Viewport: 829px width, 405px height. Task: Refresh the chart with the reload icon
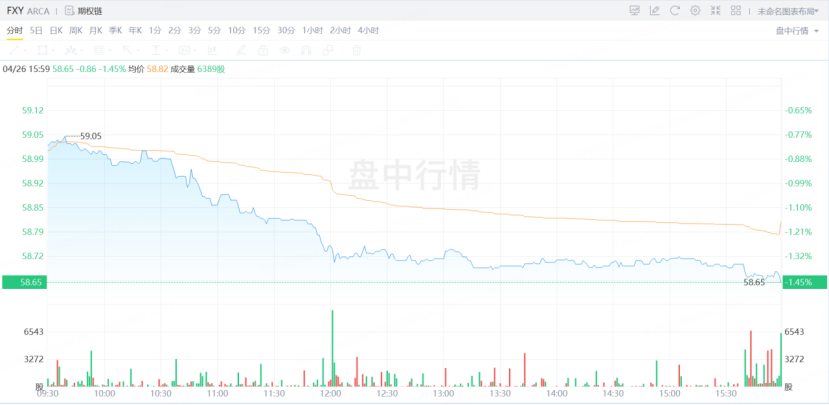point(675,10)
